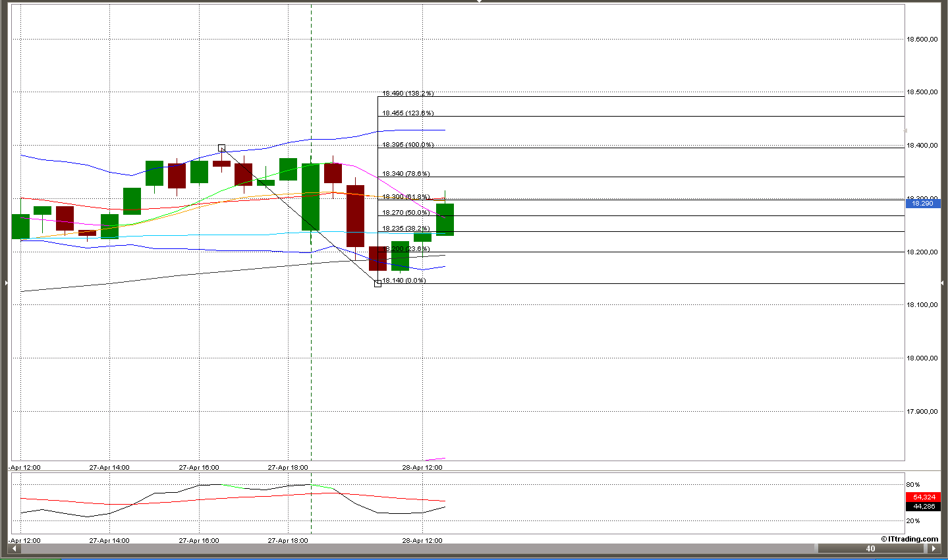948x560 pixels.
Task: Click 27-Apr 16:00 under the oscillator pane
Action: [199, 541]
